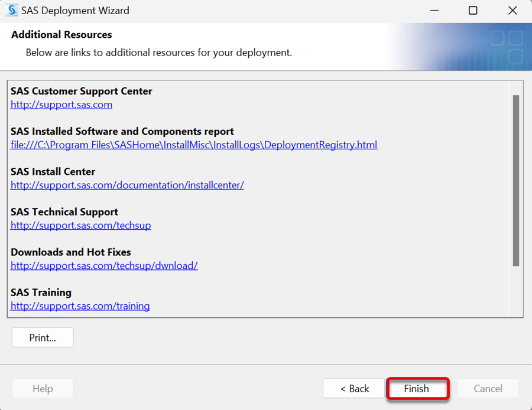Minimize the SAS Deployment Wizard window
The height and width of the screenshot is (410, 532).
coord(434,11)
